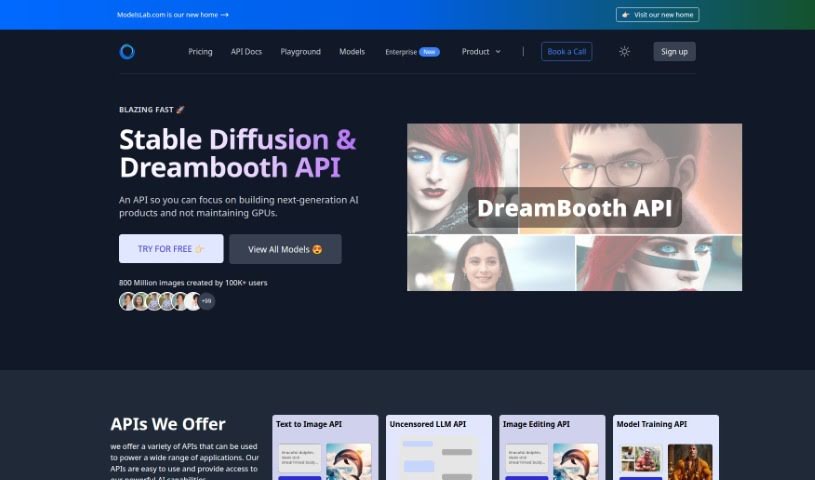Click the pointing hand icon in banner

pyautogui.click(x=625, y=15)
